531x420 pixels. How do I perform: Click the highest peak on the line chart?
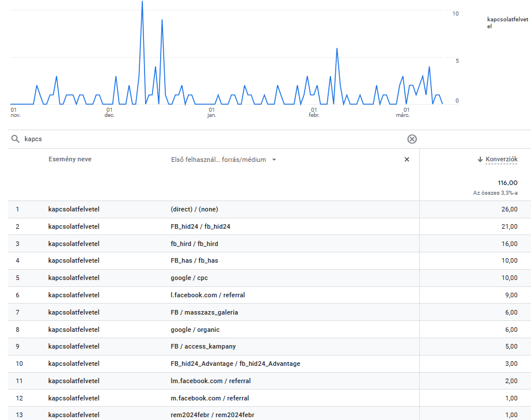tap(142, 3)
